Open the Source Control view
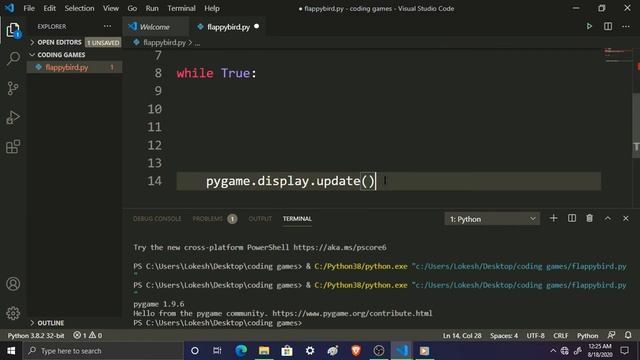 pyautogui.click(x=13, y=88)
